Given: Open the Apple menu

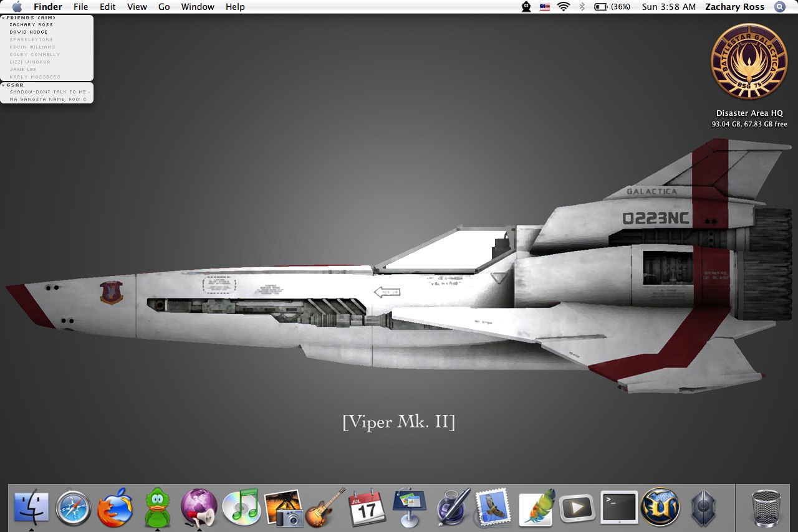Looking at the screenshot, I should point(17,7).
